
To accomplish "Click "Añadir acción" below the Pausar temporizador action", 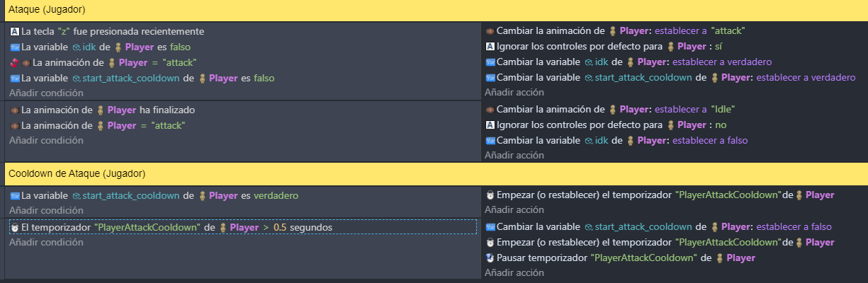I will [514, 273].
